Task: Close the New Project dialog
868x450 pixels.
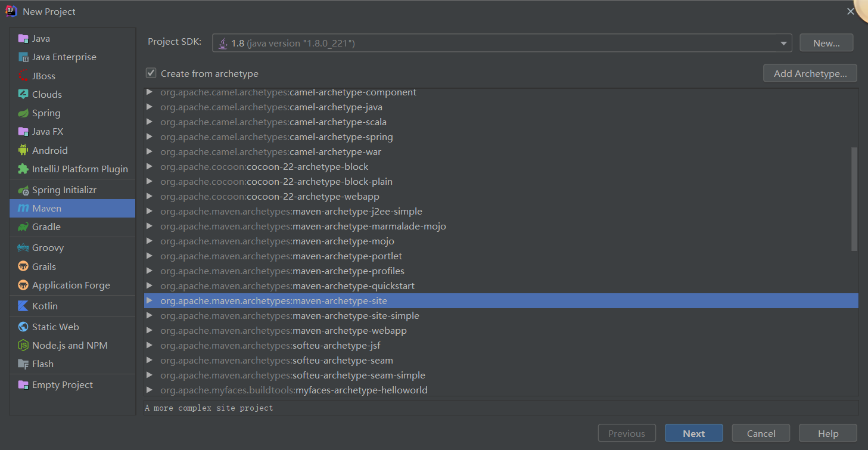Action: pyautogui.click(x=851, y=11)
